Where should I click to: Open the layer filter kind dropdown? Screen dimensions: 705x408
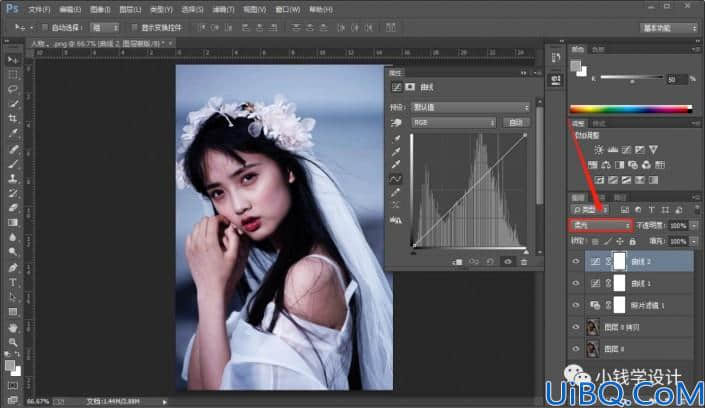coord(590,210)
